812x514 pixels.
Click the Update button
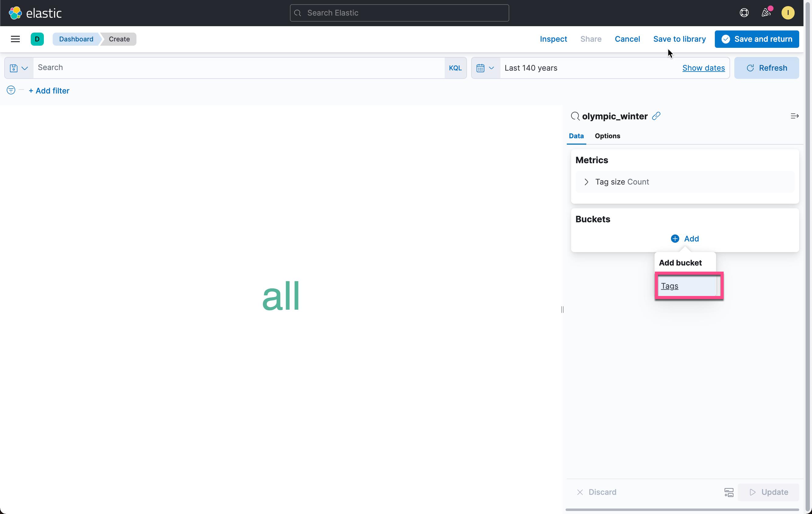coord(768,492)
